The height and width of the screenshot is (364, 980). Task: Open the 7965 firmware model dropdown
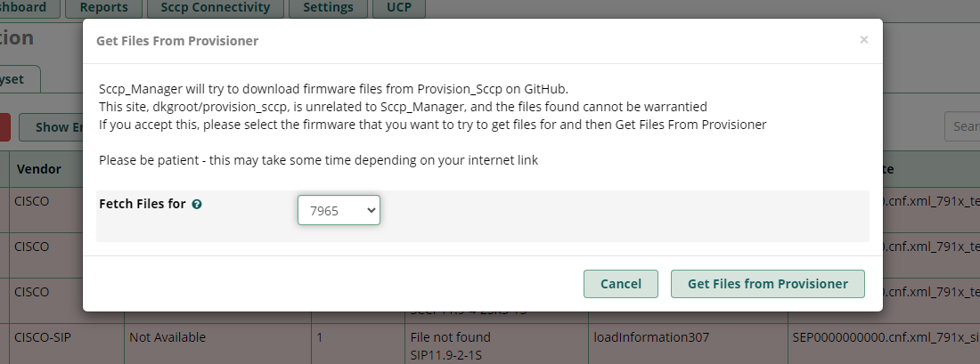pos(339,210)
